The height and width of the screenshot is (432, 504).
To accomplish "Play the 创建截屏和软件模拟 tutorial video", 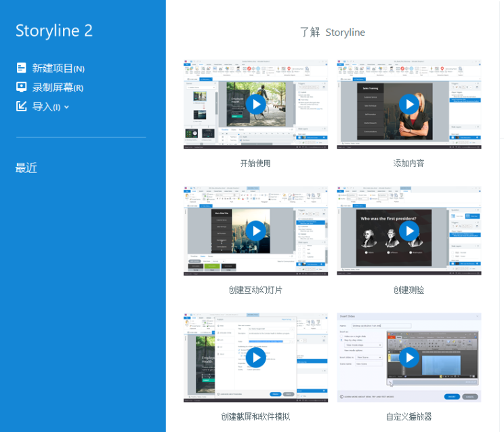I will [x=255, y=357].
